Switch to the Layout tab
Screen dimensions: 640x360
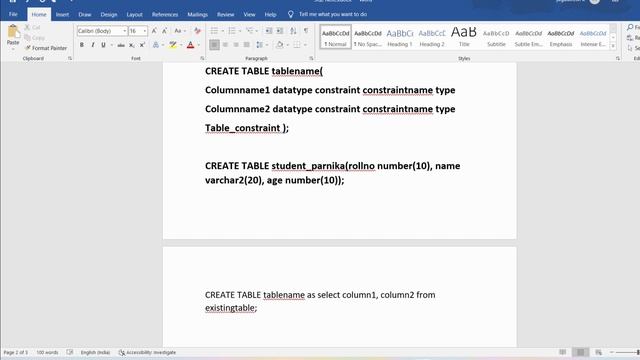(134, 14)
